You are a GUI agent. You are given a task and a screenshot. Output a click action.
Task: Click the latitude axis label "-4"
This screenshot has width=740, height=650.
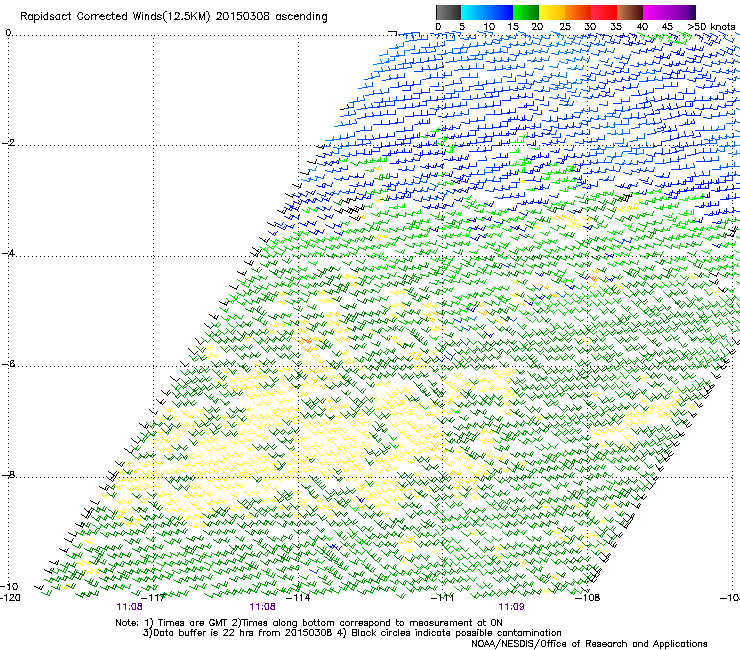pyautogui.click(x=8, y=253)
